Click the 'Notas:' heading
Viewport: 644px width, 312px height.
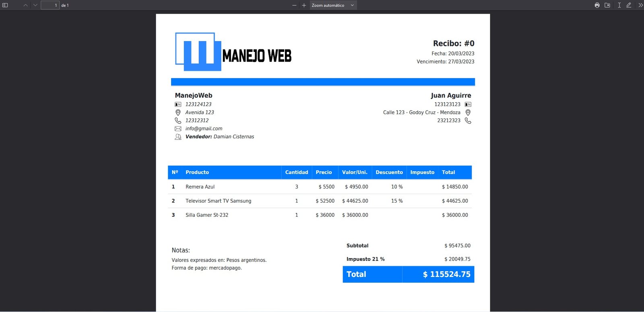(181, 250)
